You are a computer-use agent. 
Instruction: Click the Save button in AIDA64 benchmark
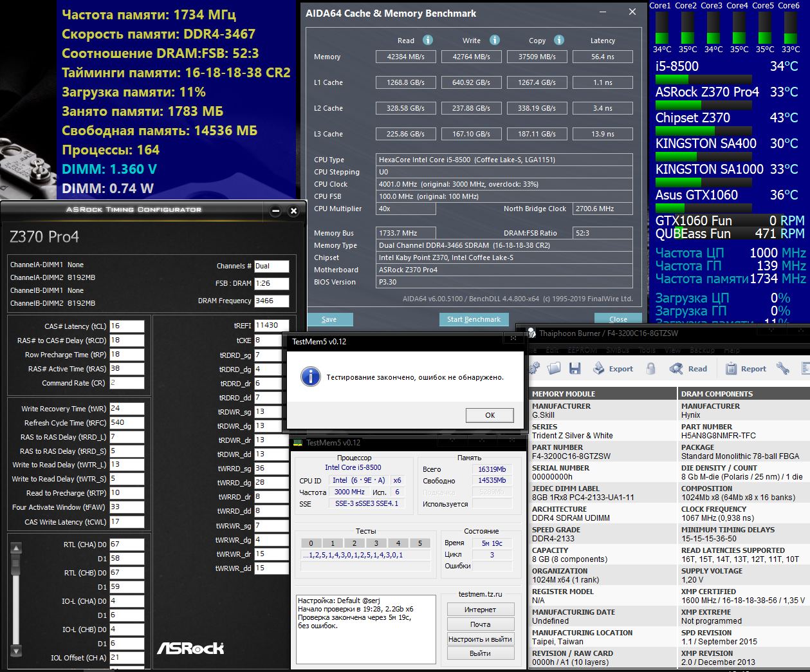tap(329, 319)
